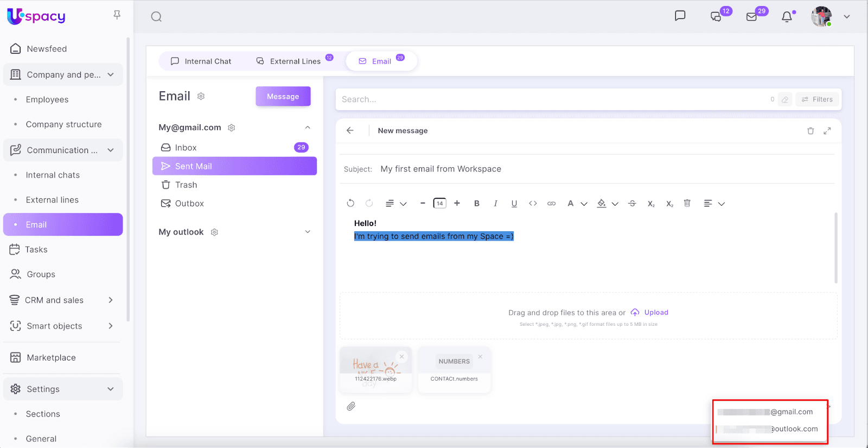
Task: Open the text color dropdown arrow
Action: click(584, 204)
